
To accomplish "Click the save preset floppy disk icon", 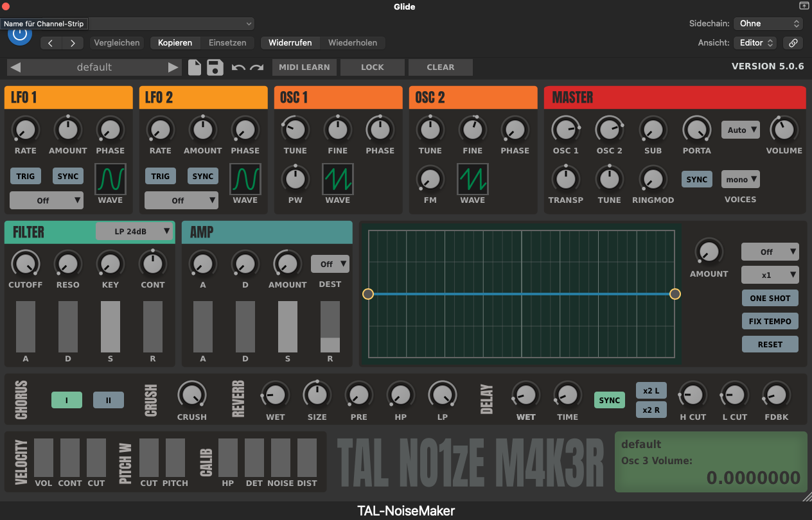I will coord(215,67).
